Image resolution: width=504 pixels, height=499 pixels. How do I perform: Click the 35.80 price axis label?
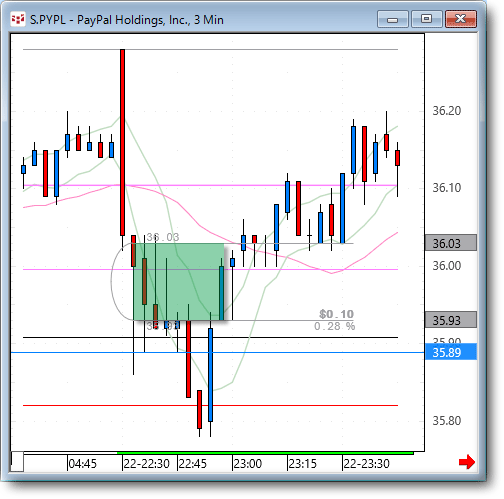tap(447, 421)
